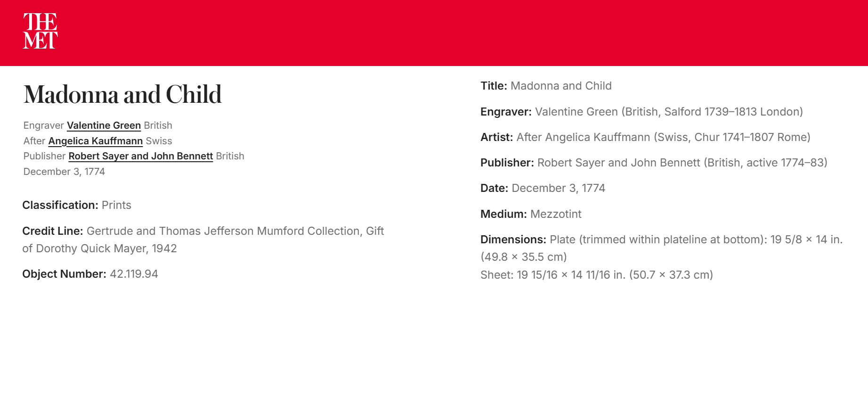Click the Date field in right column
The height and width of the screenshot is (397, 868).
tap(543, 188)
